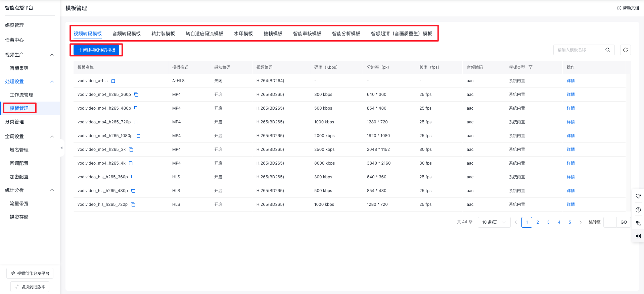Screen dimensions: 644x294
Task: Open 流量带宽 in sidebar
Action: (19, 203)
